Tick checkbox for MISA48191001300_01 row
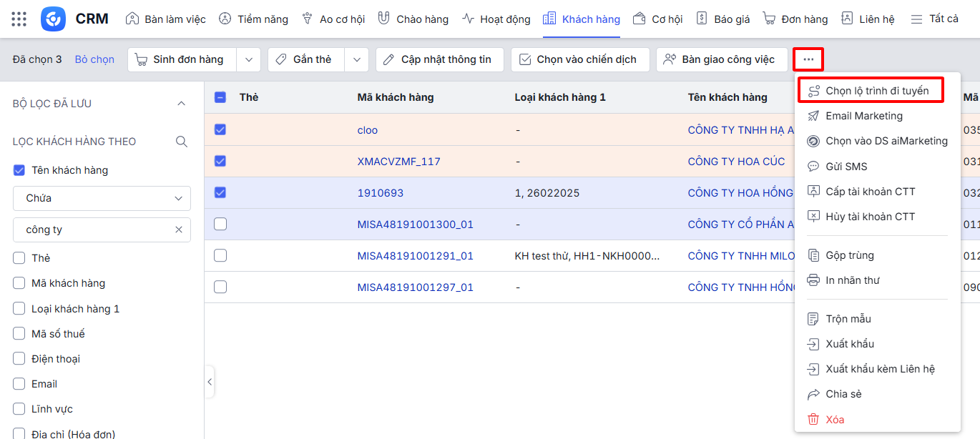Image resolution: width=980 pixels, height=439 pixels. (x=220, y=225)
